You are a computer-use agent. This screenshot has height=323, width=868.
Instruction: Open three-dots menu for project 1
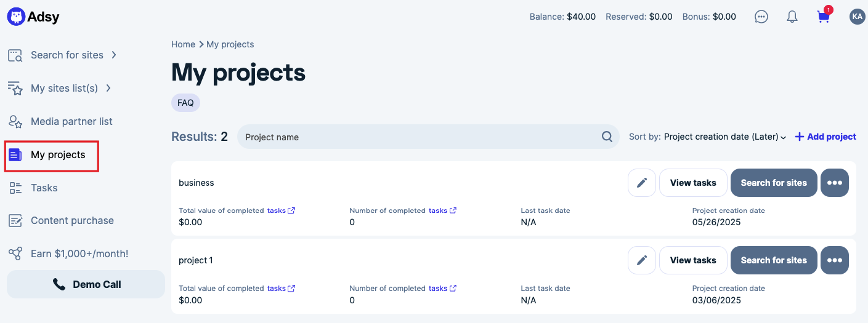coord(834,260)
